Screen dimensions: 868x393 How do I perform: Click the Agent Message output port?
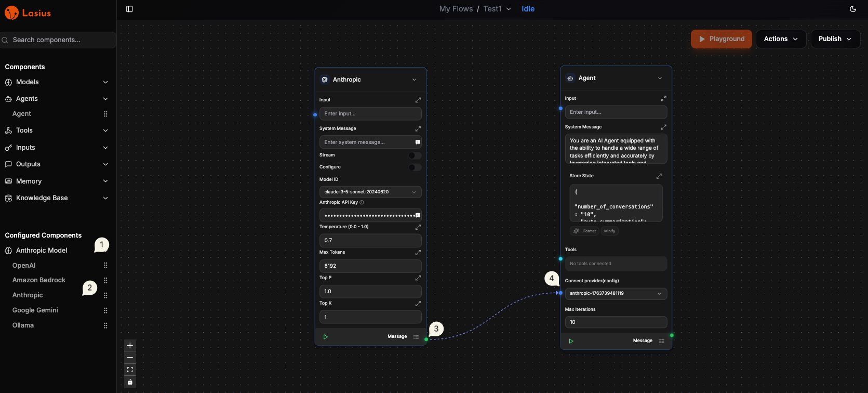point(672,335)
